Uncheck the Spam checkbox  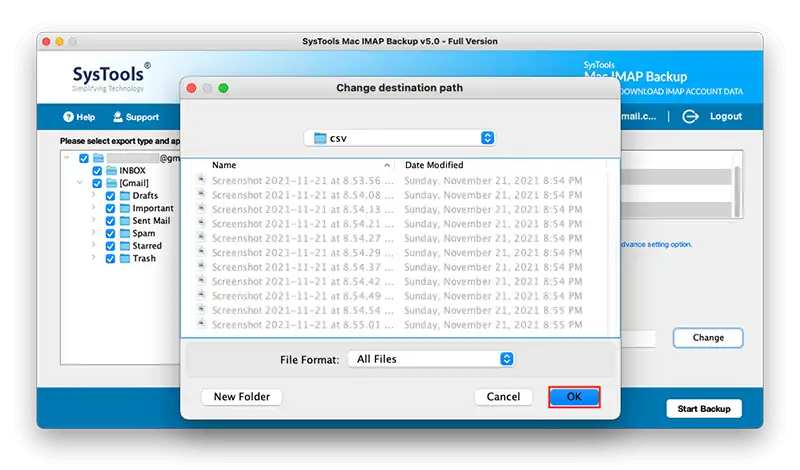pos(110,233)
